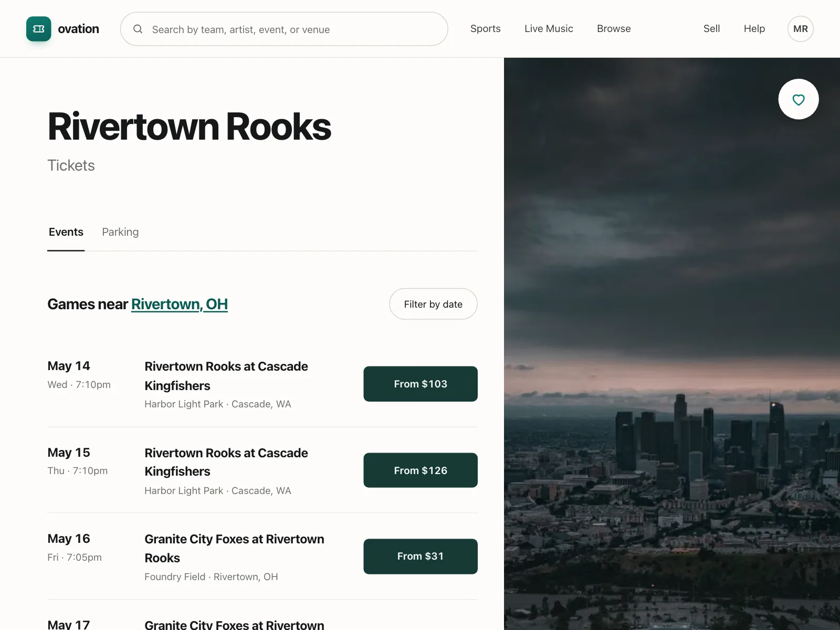Open the Live Music menu
The width and height of the screenshot is (840, 630).
pyautogui.click(x=549, y=29)
